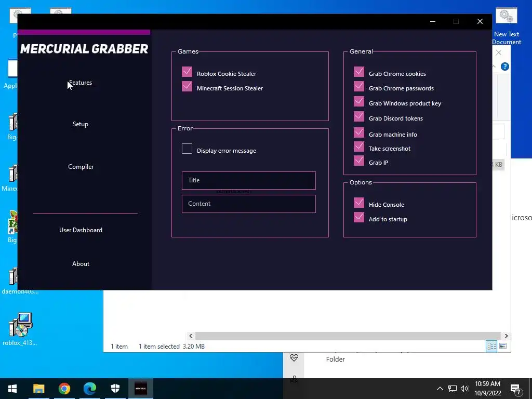The image size is (532, 399).
Task: Select the roblox_413 installer desktop icon
Action: coord(20,329)
